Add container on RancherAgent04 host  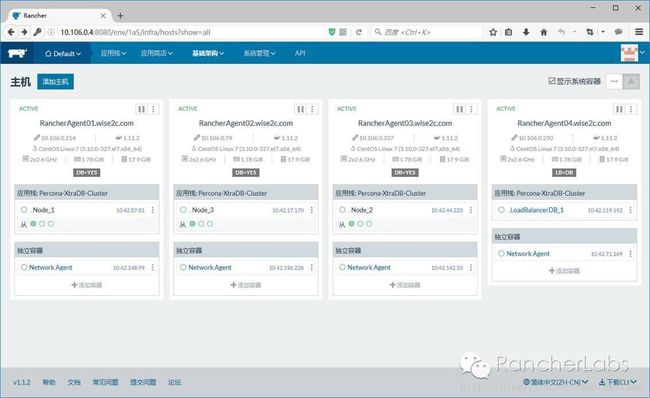(x=564, y=271)
